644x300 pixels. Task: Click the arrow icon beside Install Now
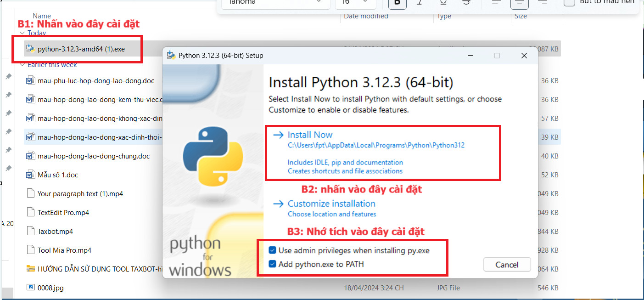click(278, 135)
